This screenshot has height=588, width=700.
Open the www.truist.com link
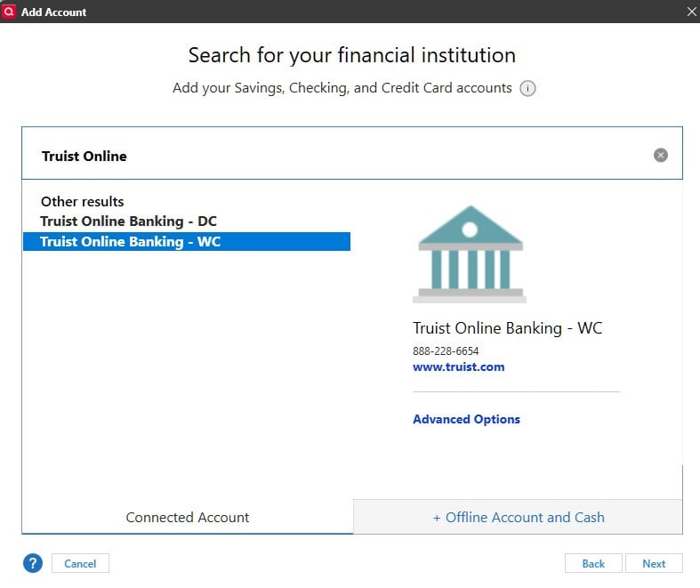tap(458, 367)
